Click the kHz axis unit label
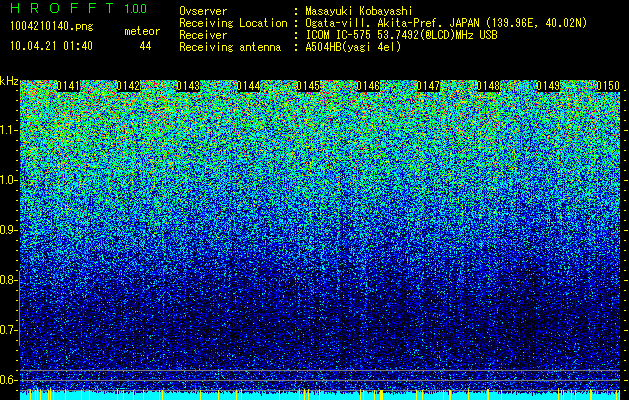This screenshot has height=400, width=629. (9, 81)
